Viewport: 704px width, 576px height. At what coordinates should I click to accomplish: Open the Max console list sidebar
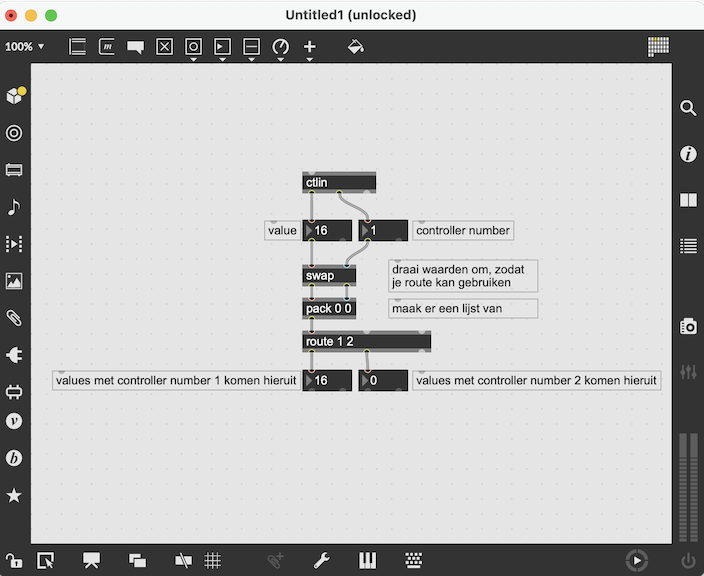click(x=688, y=246)
